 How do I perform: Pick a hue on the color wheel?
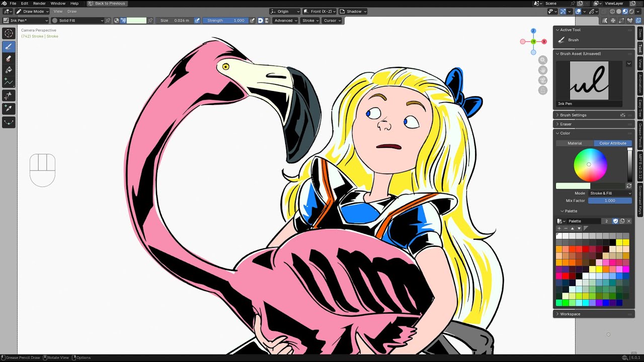pyautogui.click(x=590, y=165)
